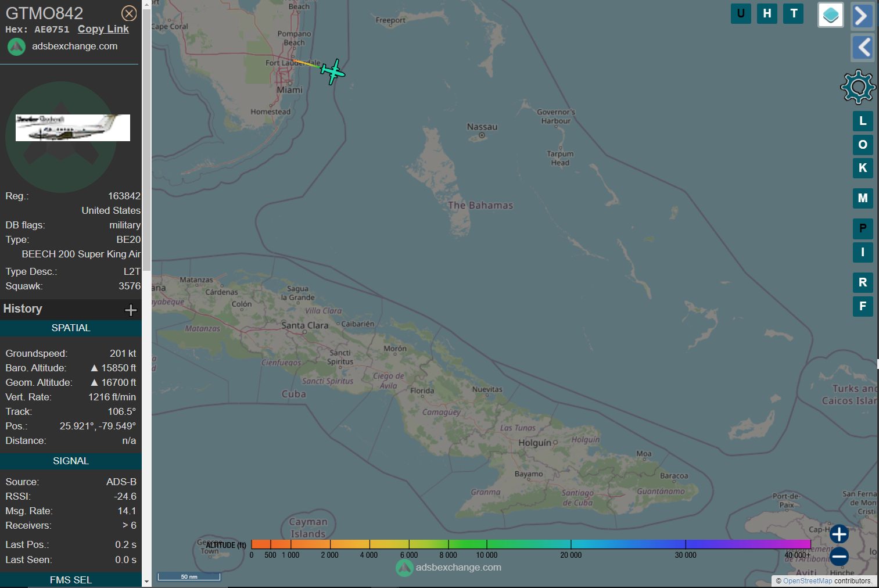The width and height of the screenshot is (879, 588).
Task: Open the aircraft photo thumbnail
Action: pos(73,128)
